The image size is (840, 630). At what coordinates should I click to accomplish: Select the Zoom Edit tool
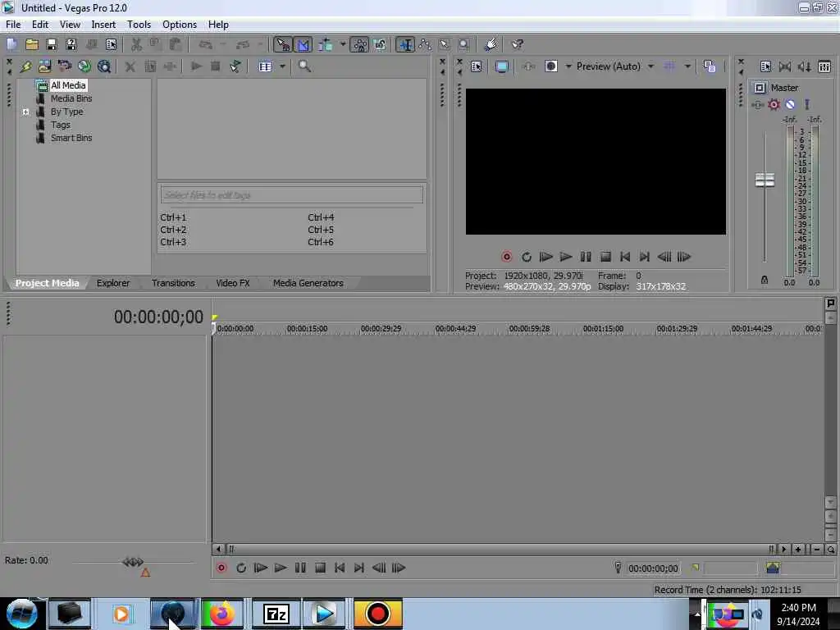pyautogui.click(x=464, y=44)
